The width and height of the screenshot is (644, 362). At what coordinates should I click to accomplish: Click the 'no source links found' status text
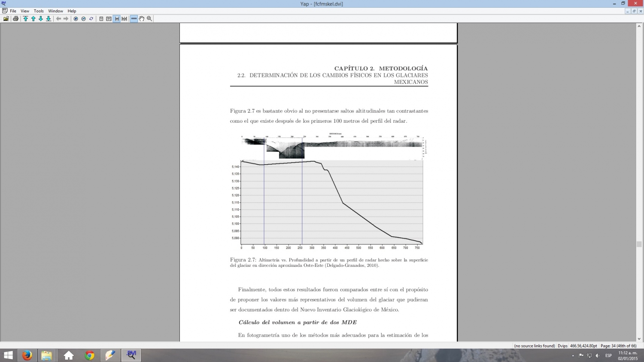pyautogui.click(x=535, y=346)
